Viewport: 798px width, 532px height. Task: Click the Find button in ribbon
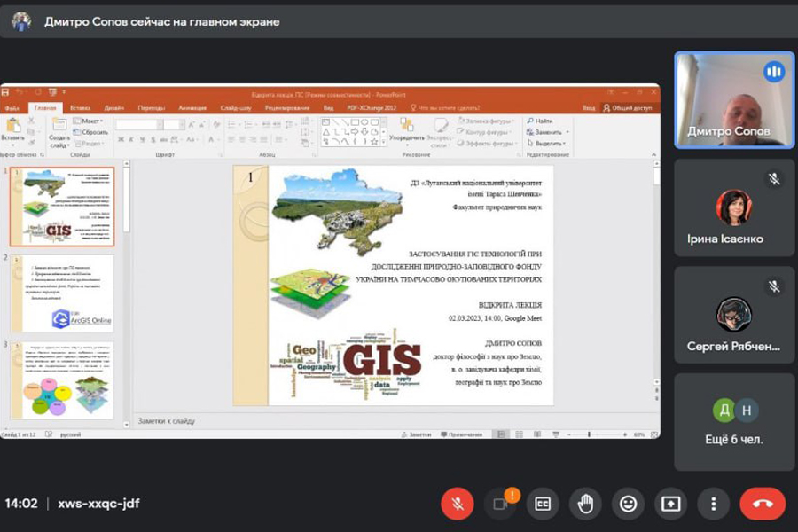point(540,121)
